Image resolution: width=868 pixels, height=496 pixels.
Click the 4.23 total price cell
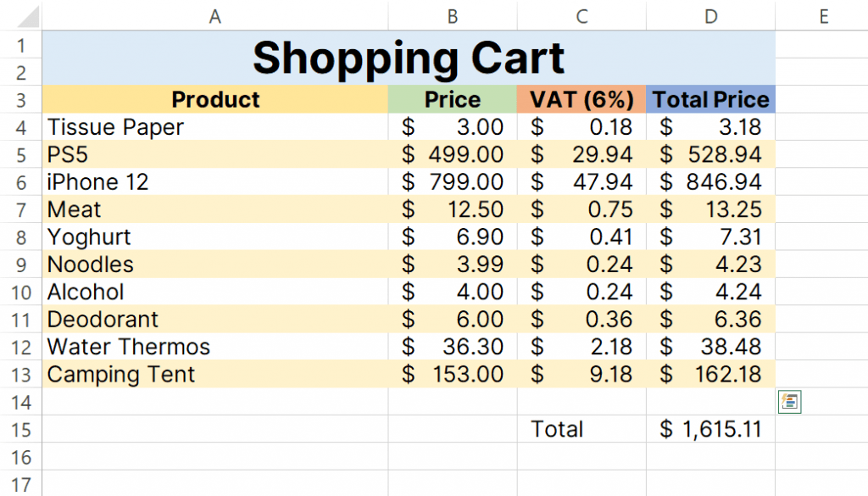click(x=711, y=264)
